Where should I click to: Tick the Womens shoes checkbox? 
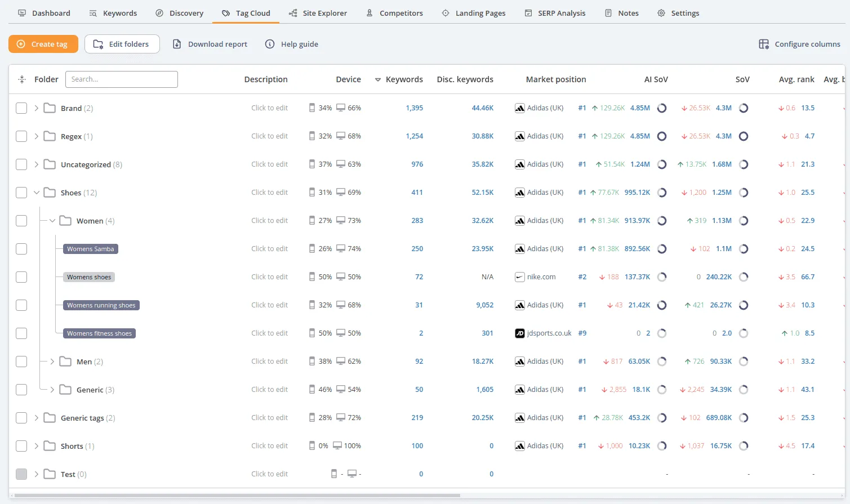point(21,277)
